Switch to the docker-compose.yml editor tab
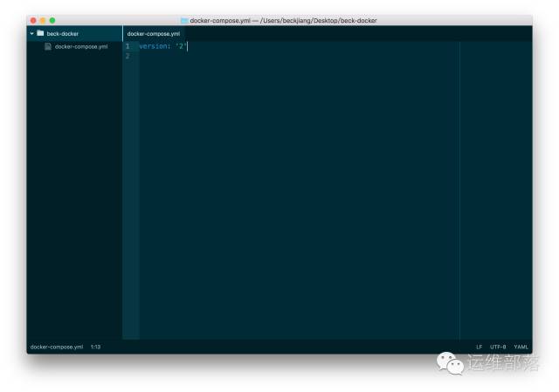Screen dimensions: 559x392 (x=154, y=34)
